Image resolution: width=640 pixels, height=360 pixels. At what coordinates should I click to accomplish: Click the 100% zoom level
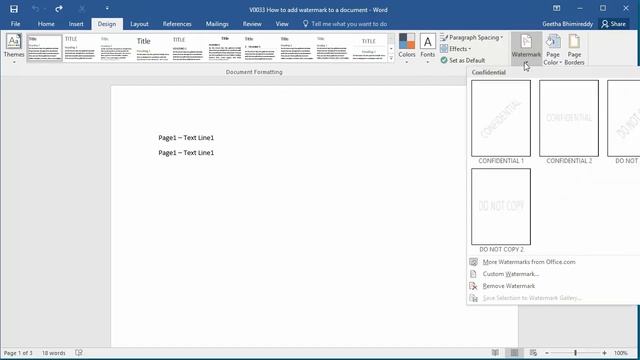pos(621,353)
